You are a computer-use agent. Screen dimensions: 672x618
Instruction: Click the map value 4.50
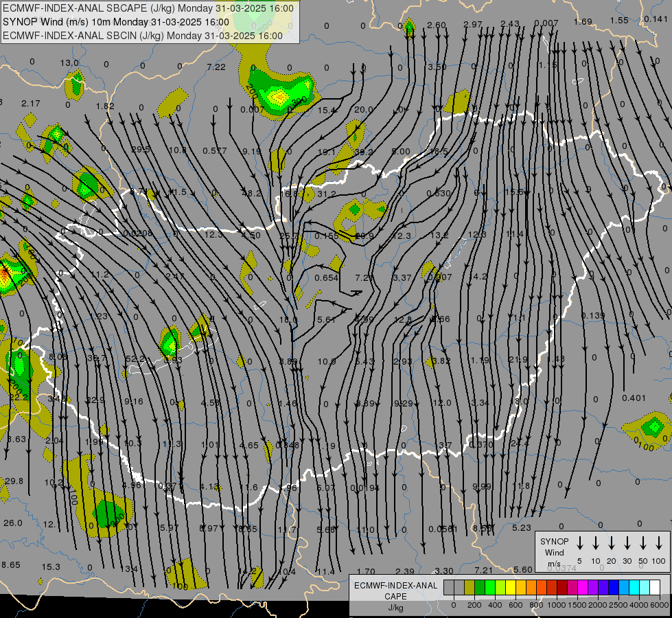tap(251, 236)
